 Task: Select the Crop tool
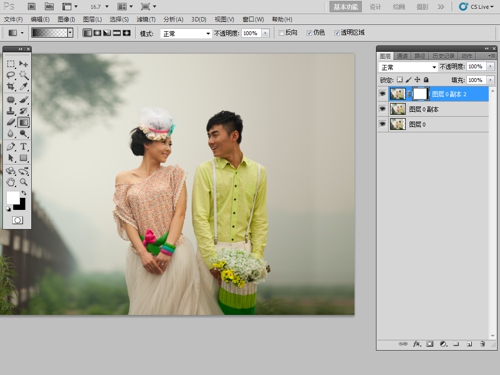(x=11, y=86)
